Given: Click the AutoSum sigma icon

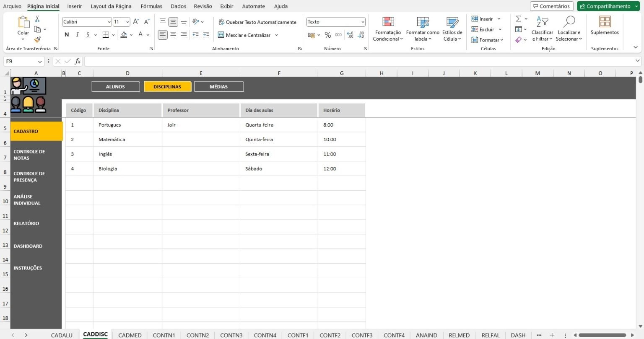Looking at the screenshot, I should [x=519, y=19].
